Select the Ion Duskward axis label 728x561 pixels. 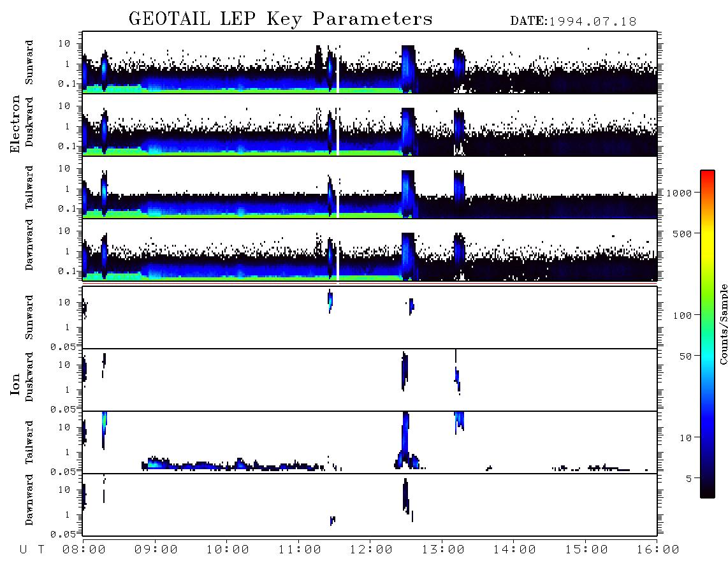click(29, 377)
